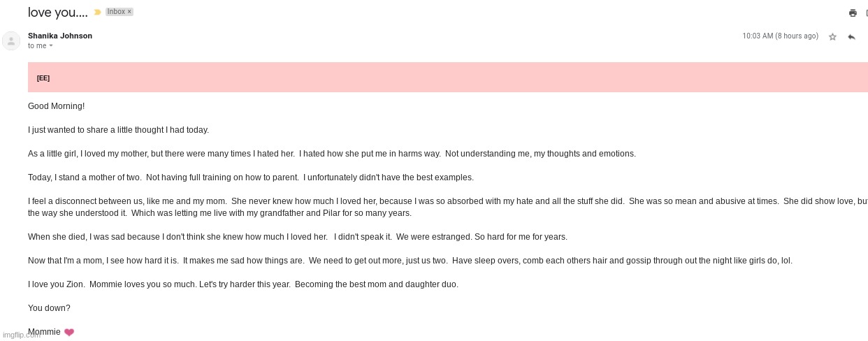This screenshot has width=868, height=341.
Task: Click sender name Shanika Johnson
Action: (x=60, y=36)
